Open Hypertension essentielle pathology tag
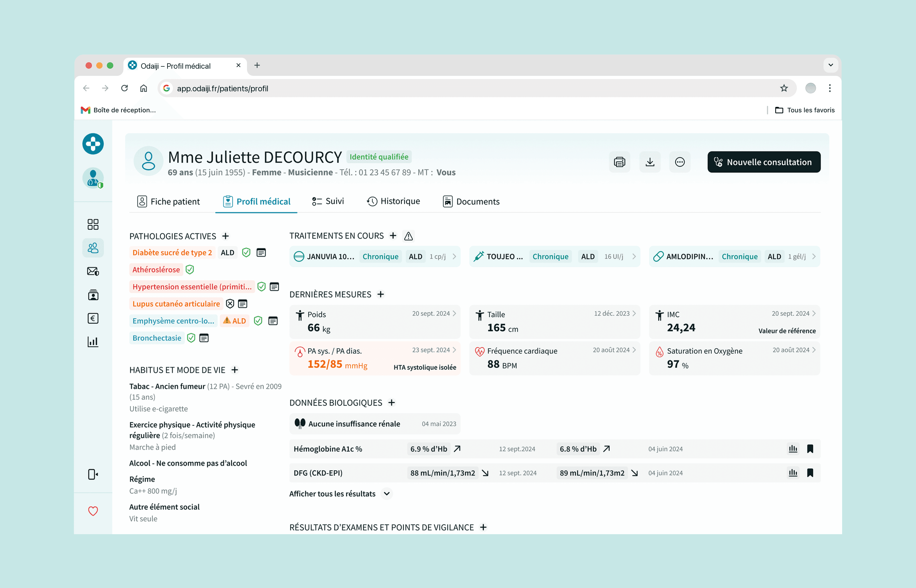 (x=192, y=286)
